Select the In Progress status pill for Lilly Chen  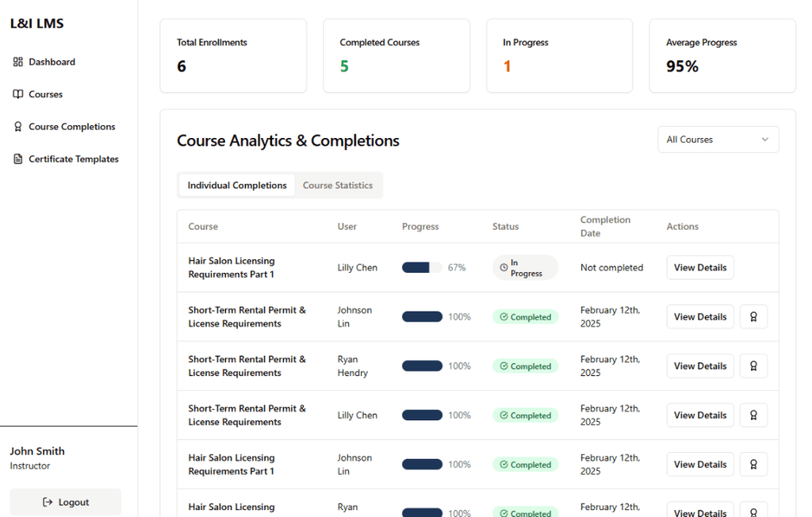[x=525, y=267]
